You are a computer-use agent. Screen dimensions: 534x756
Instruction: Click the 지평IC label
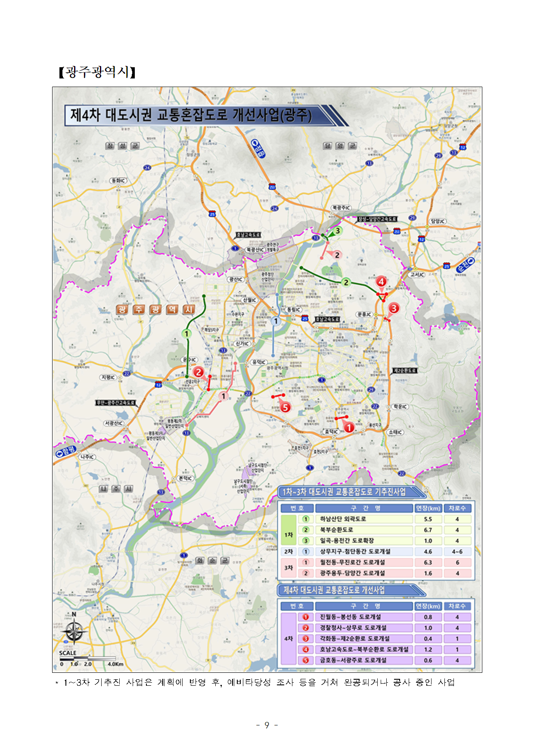(108, 377)
